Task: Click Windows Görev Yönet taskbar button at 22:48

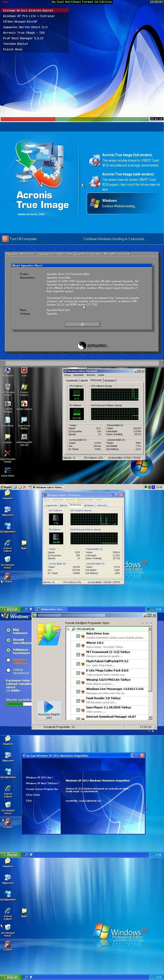Action: click(48, 487)
